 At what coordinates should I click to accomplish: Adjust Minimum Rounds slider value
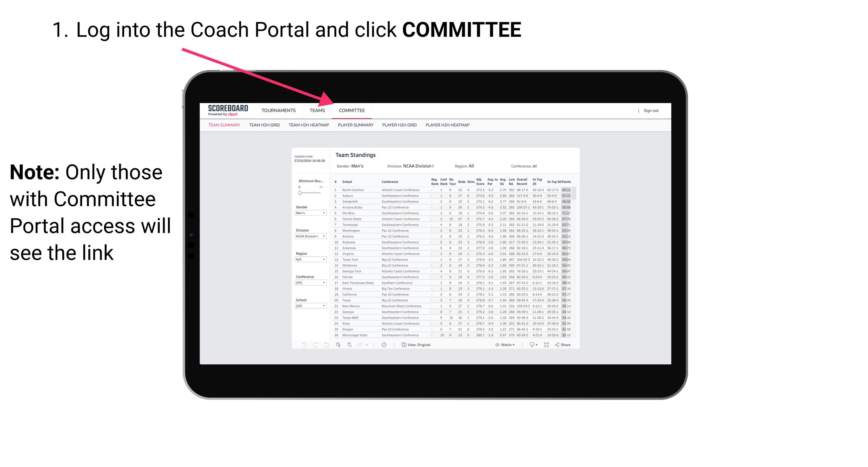pos(300,193)
